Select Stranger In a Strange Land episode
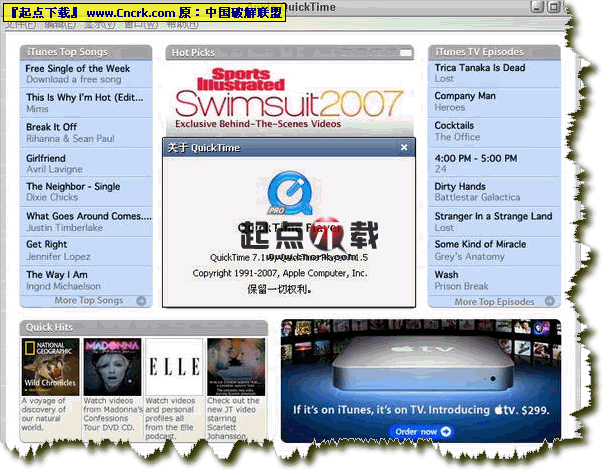Viewport: 603px width, 471px height. pyautogui.click(x=494, y=221)
